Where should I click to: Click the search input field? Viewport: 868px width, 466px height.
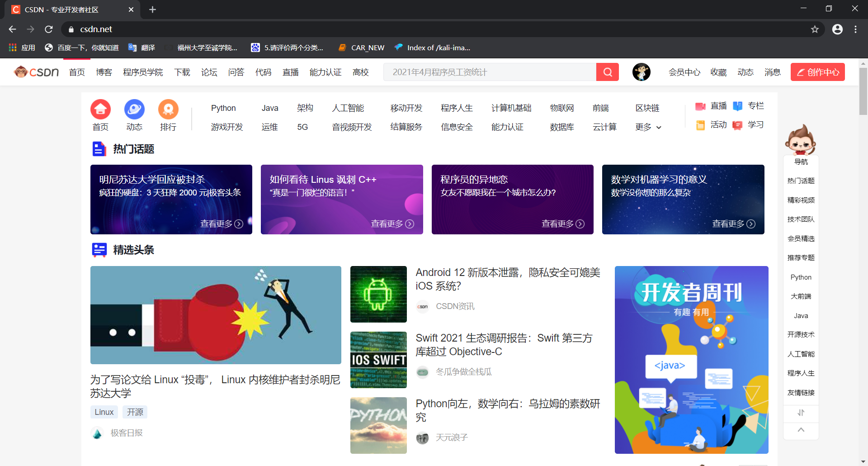(x=490, y=72)
